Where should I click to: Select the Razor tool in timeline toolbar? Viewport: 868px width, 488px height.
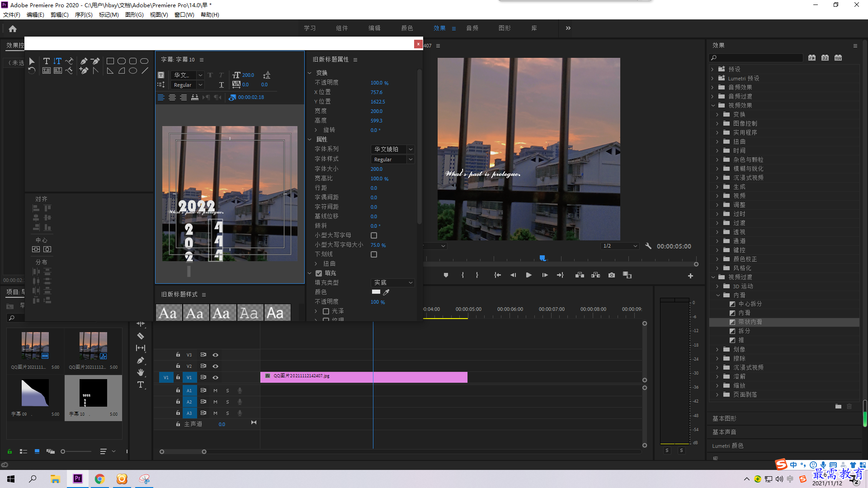pos(141,336)
